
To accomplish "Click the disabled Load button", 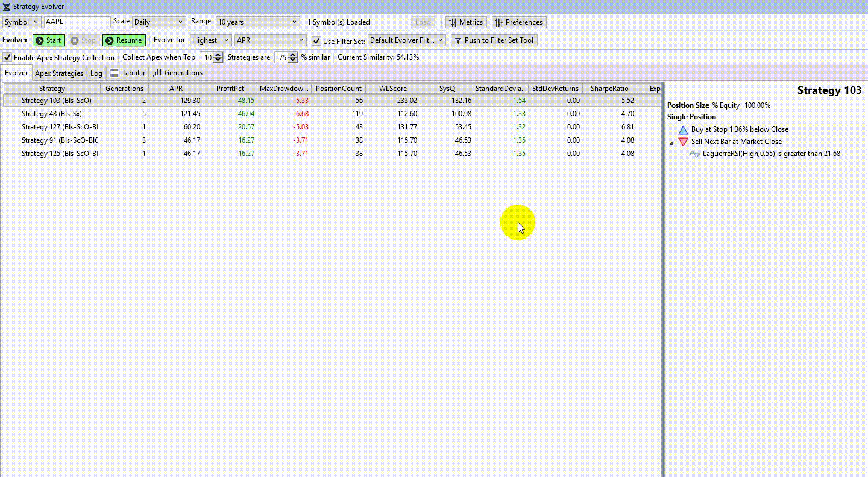I will [x=423, y=22].
